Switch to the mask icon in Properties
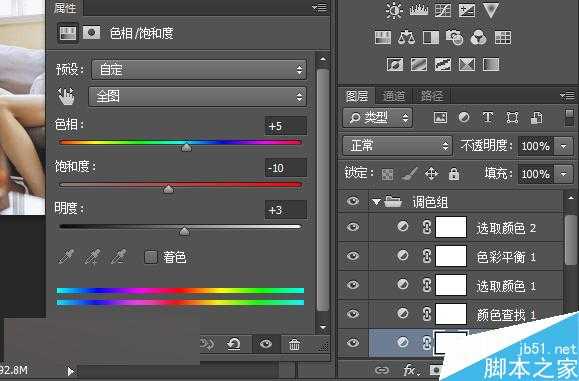The width and height of the screenshot is (579, 381). [92, 33]
